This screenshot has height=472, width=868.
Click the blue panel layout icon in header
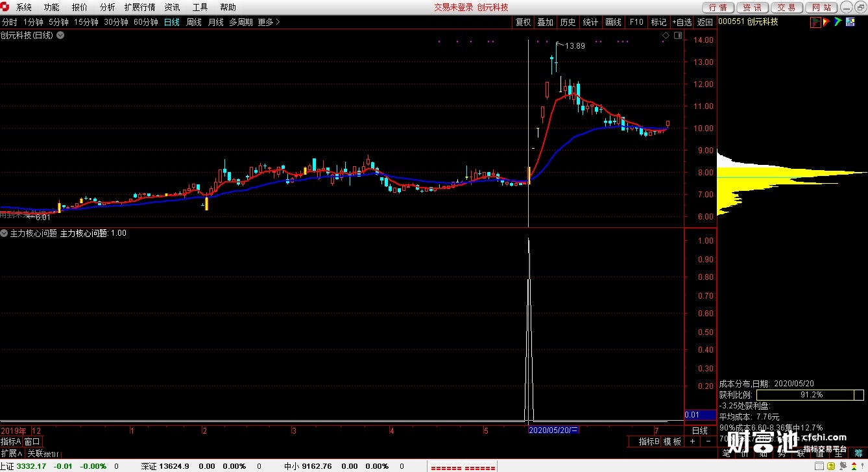[x=850, y=22]
